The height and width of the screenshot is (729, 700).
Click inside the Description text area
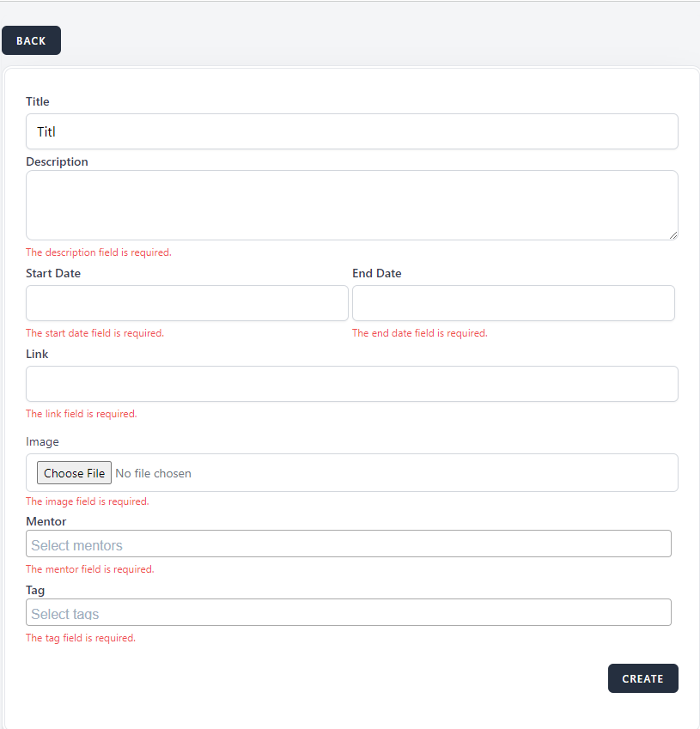tap(352, 204)
